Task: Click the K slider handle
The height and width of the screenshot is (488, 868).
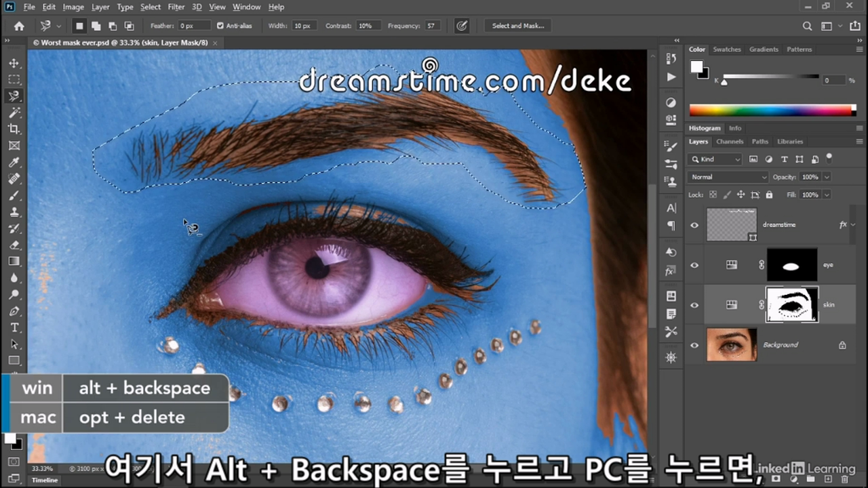Action: [x=724, y=82]
